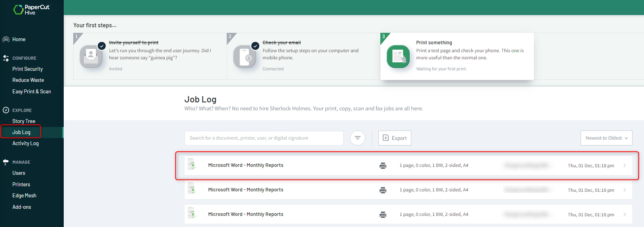Click the printer icon in second job row
The image size is (644, 227).
tap(383, 190)
